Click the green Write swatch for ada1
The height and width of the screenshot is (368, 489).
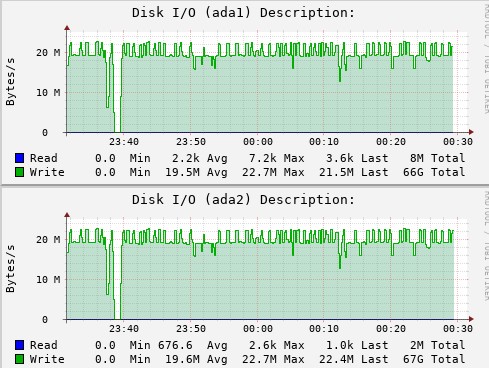20,172
